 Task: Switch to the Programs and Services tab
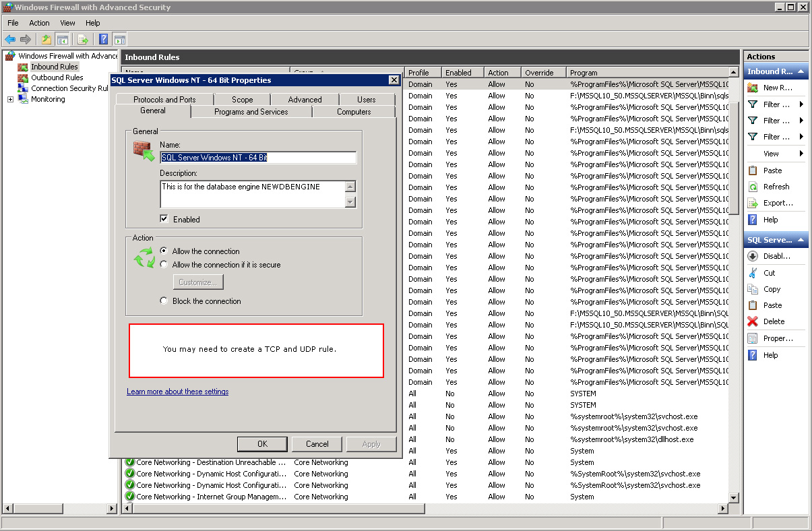click(251, 112)
